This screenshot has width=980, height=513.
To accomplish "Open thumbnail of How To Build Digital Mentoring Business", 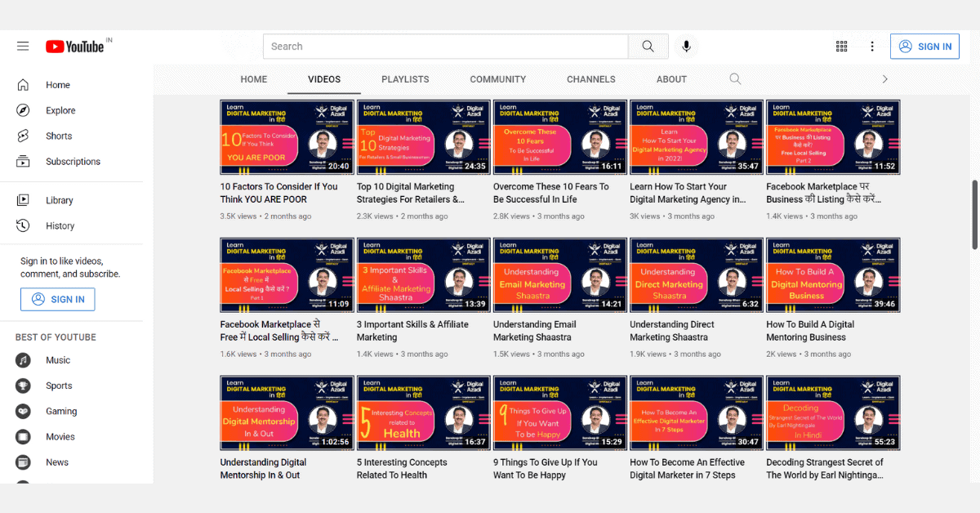I will click(833, 275).
